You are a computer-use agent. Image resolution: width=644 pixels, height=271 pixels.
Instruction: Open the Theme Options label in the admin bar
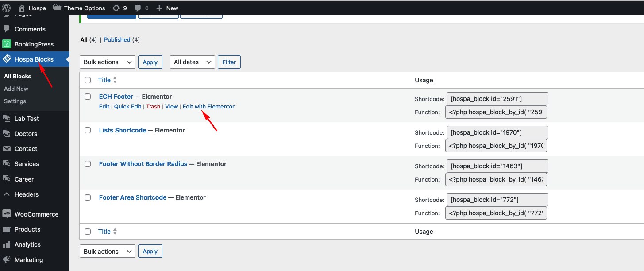(x=85, y=8)
